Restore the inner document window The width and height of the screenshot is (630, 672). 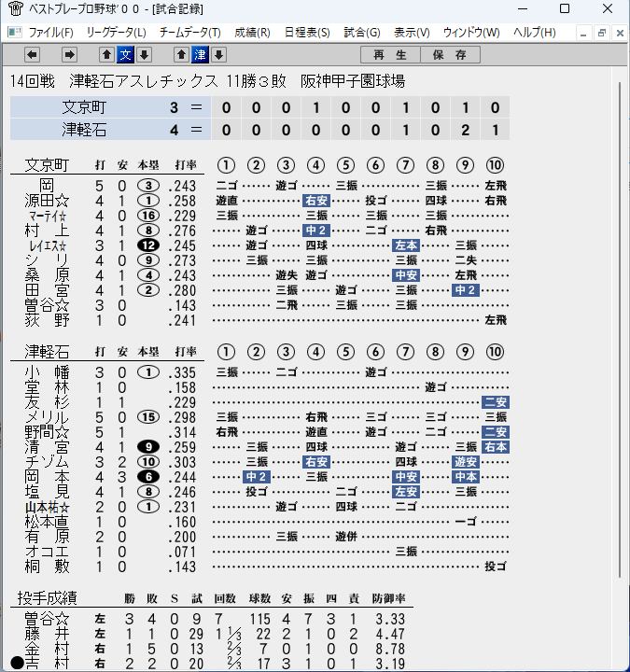click(x=602, y=33)
